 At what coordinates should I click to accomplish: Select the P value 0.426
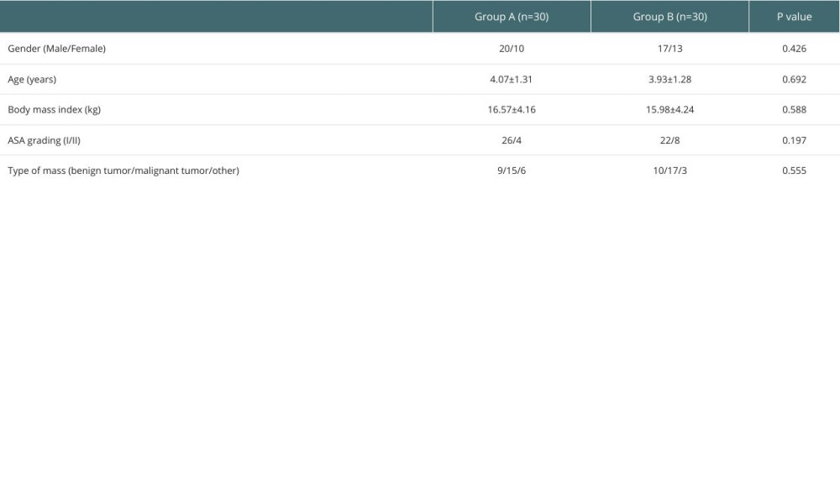click(x=794, y=49)
